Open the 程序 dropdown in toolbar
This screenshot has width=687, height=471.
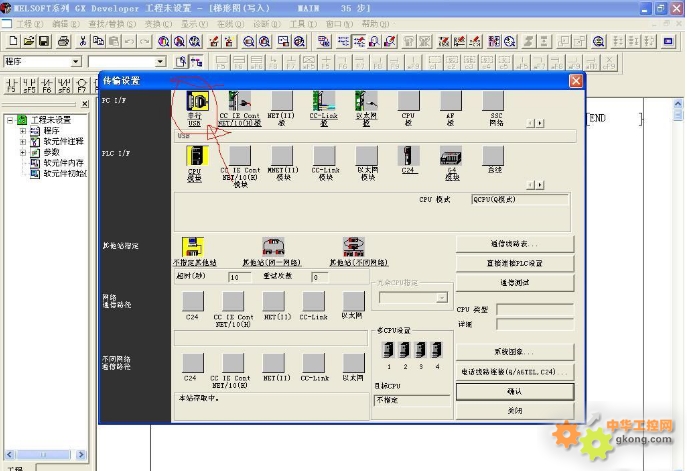(76, 61)
